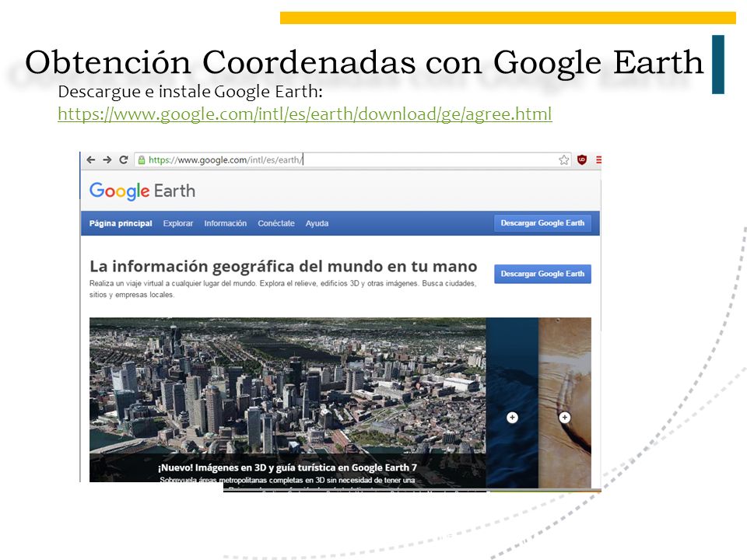Screen dimensions: 747x560
Task: Select the Página principal tab
Action: point(121,223)
